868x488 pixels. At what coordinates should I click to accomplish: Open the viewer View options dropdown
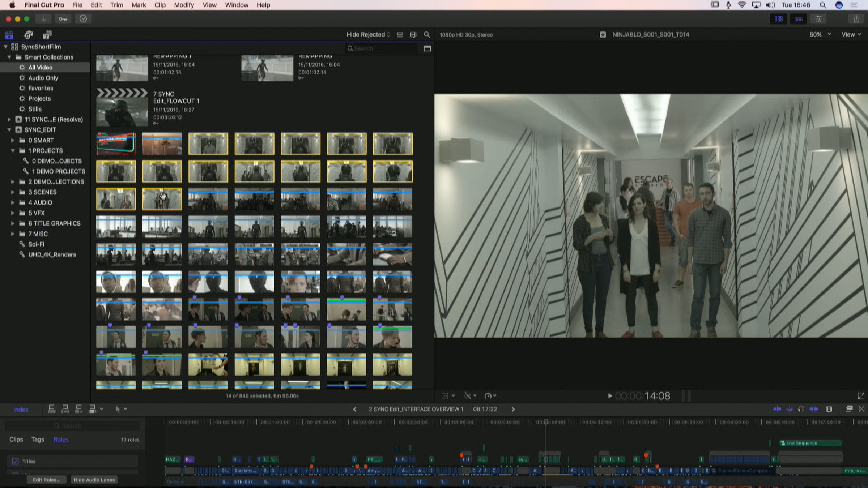851,35
